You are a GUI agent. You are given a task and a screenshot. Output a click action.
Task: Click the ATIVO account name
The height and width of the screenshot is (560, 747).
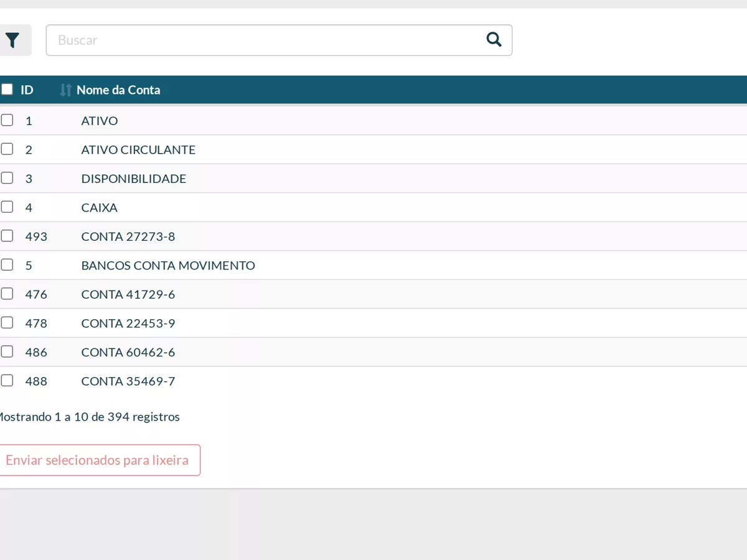(x=100, y=121)
